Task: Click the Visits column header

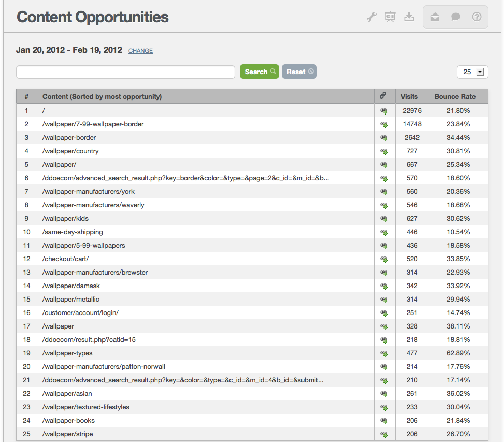Action: [x=409, y=96]
